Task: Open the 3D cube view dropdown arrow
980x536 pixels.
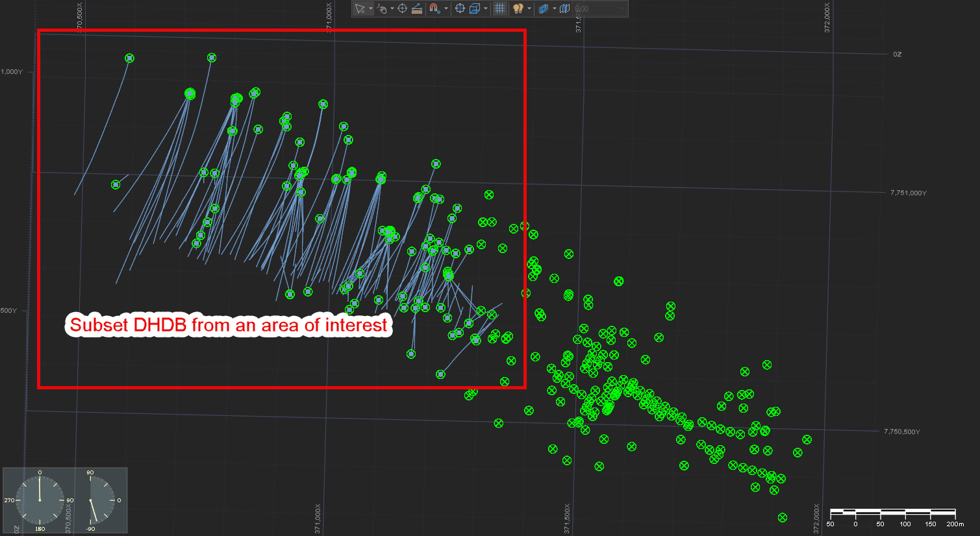Action: [486, 8]
